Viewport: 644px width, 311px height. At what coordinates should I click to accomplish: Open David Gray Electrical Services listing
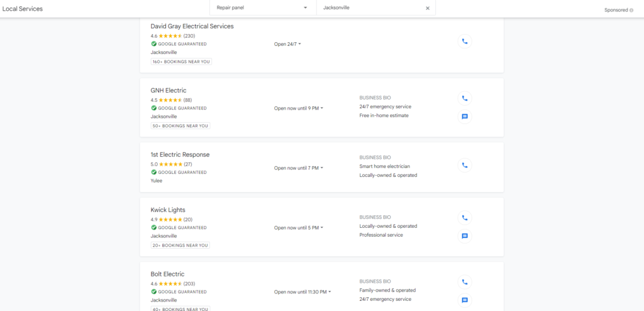[192, 26]
